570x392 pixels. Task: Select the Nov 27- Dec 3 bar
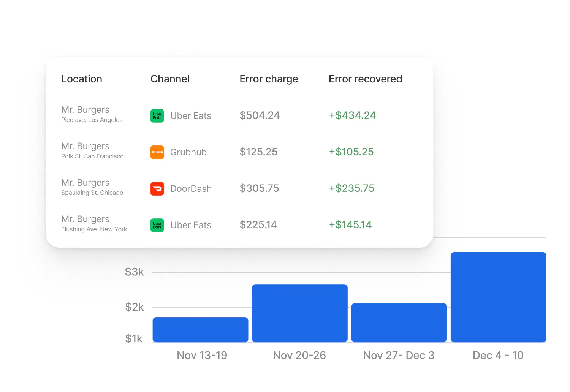[399, 323]
